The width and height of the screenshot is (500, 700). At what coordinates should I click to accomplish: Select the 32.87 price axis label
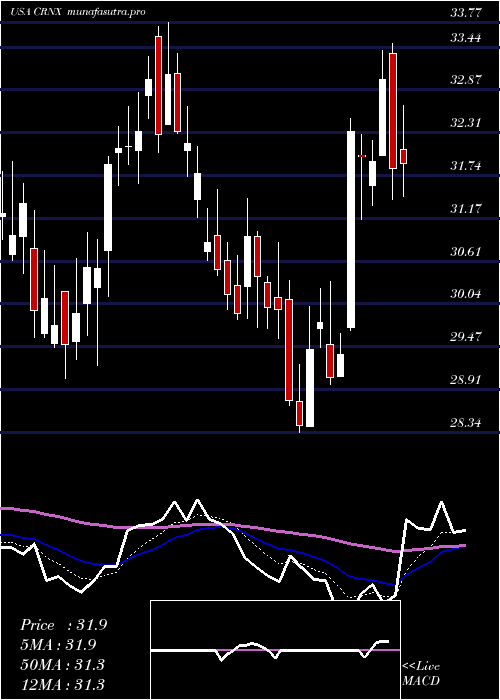pos(466,80)
